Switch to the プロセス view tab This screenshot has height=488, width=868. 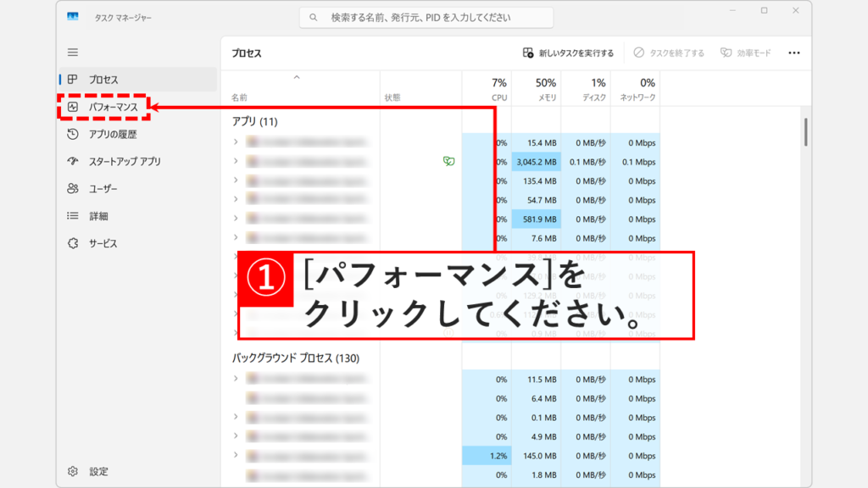106,80
